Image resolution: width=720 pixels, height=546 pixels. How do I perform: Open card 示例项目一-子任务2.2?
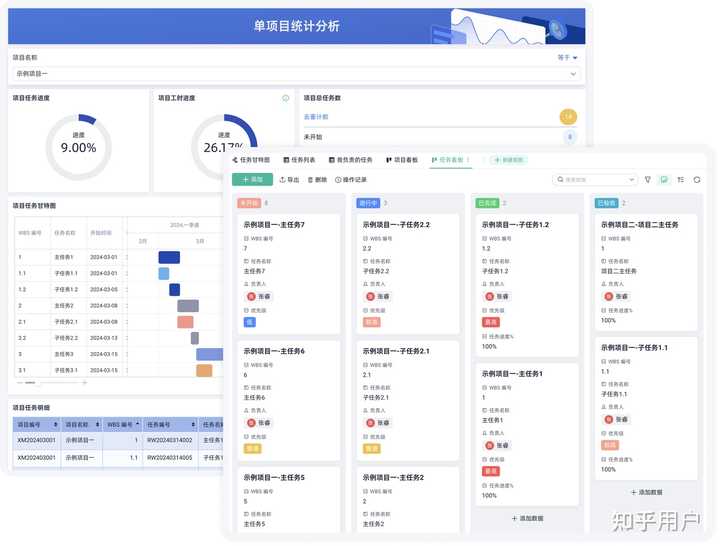(x=408, y=273)
